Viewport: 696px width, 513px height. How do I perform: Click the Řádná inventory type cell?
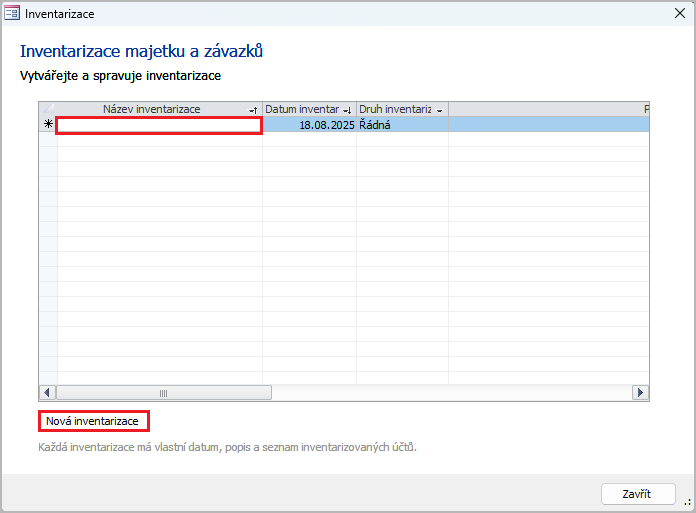402,125
